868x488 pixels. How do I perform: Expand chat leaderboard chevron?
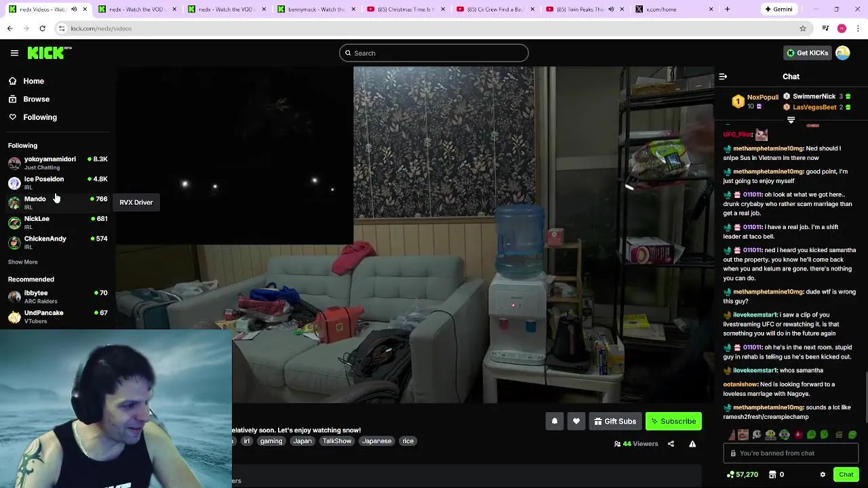click(791, 120)
